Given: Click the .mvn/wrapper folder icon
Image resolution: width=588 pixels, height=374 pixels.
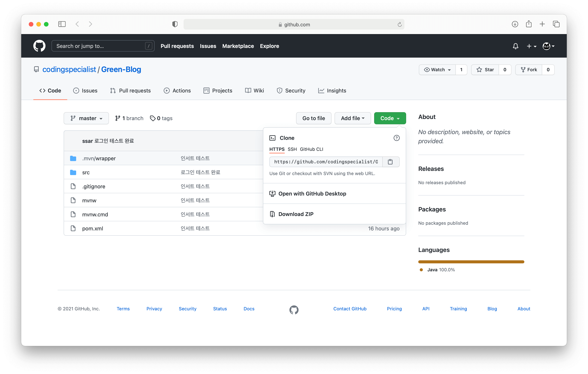Looking at the screenshot, I should [x=73, y=158].
